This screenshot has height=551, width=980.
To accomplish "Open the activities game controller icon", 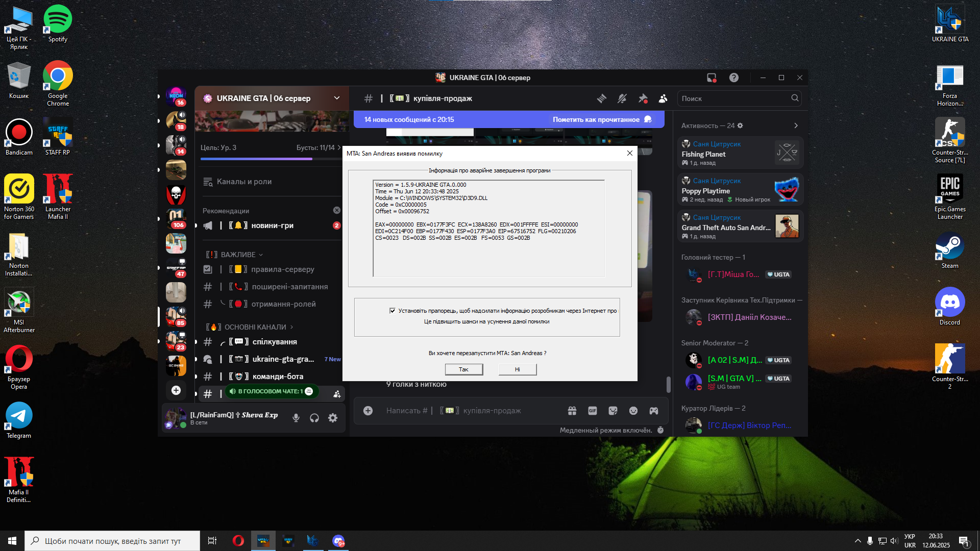I will pos(654,411).
